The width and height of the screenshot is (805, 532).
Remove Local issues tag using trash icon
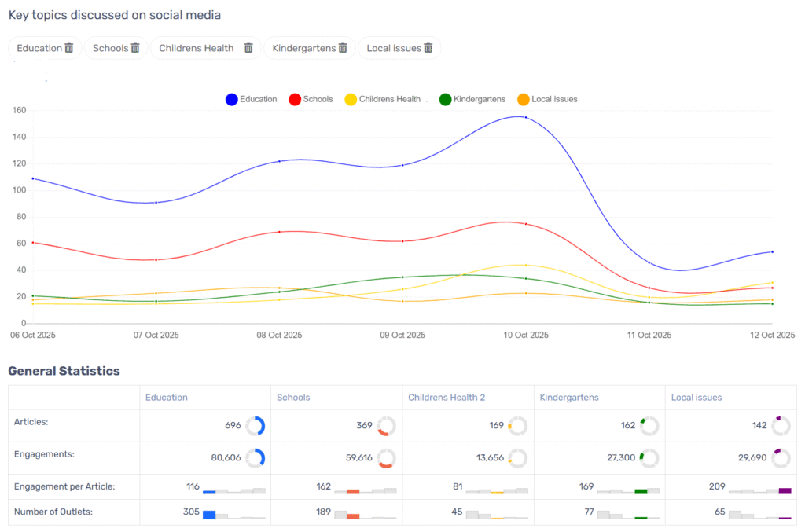click(x=428, y=48)
